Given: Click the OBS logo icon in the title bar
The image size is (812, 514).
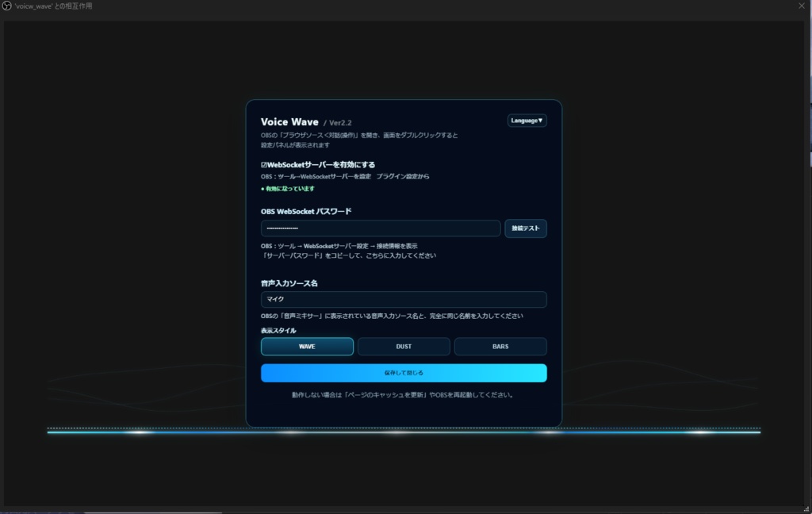Looking at the screenshot, I should coord(6,6).
